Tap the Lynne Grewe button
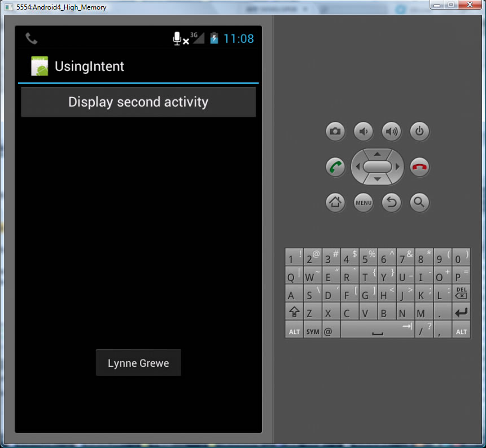Image resolution: width=486 pixels, height=448 pixels. [x=138, y=363]
